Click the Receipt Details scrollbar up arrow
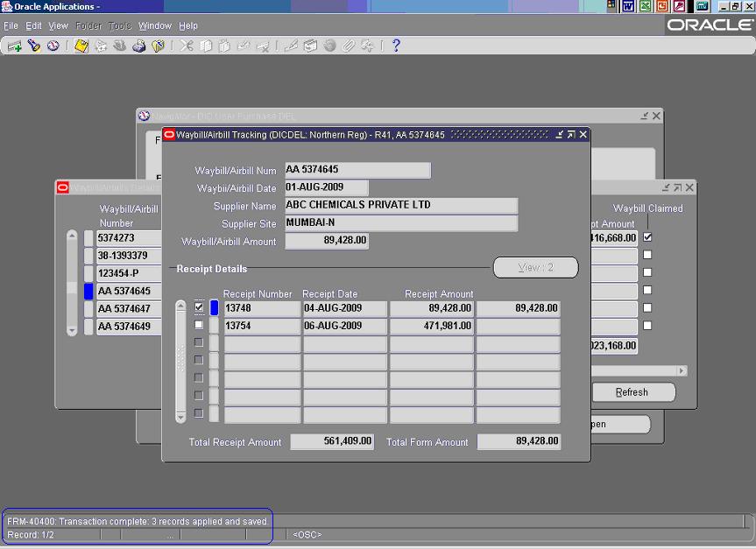This screenshot has width=756, height=549. click(x=180, y=306)
